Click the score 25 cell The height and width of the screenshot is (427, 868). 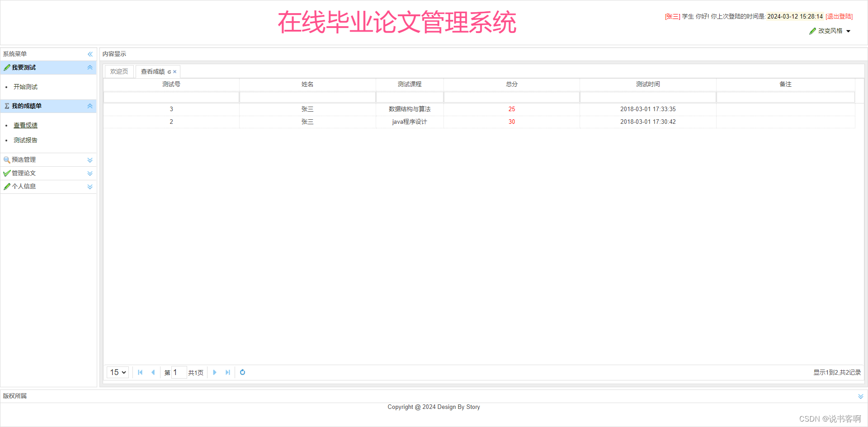coord(512,109)
